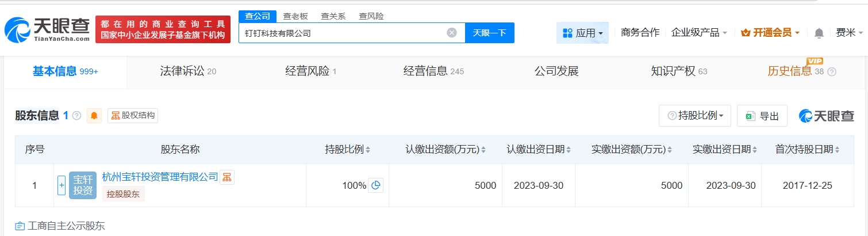
Task: Click the 导出 export button
Action: point(762,116)
